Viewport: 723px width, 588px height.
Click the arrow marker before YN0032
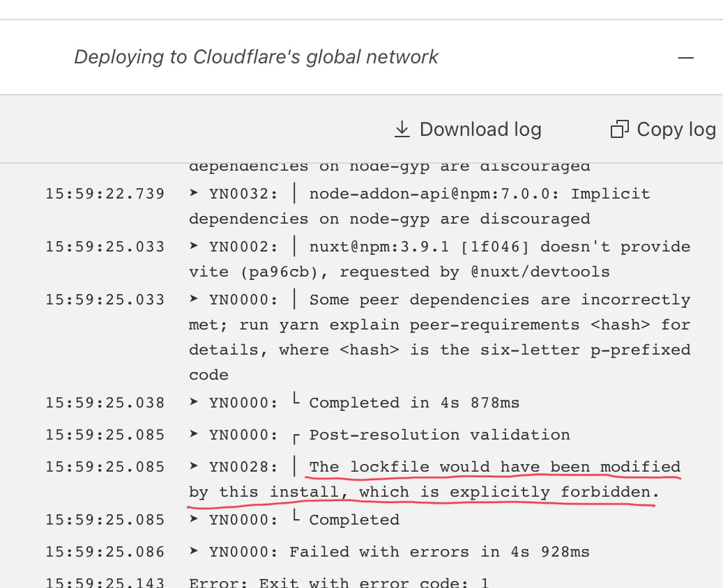pyautogui.click(x=194, y=193)
